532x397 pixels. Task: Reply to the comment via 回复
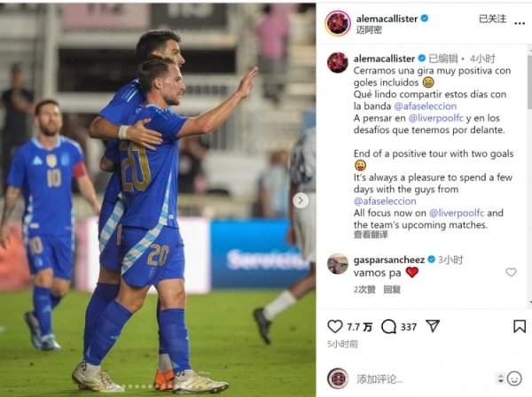392,289
